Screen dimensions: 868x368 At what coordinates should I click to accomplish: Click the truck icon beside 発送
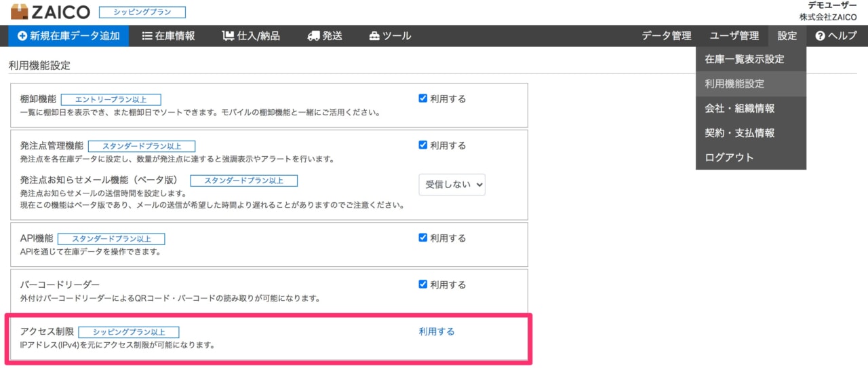[x=313, y=36]
